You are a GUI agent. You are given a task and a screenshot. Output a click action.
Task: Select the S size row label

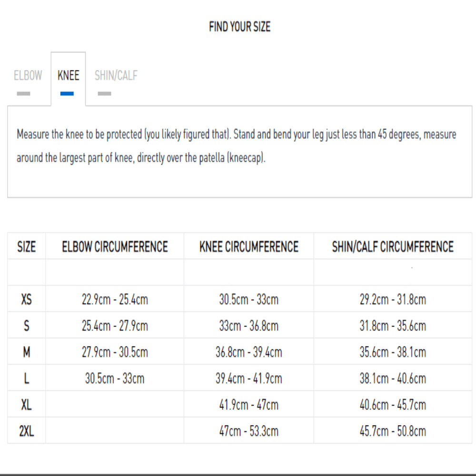[26, 326]
